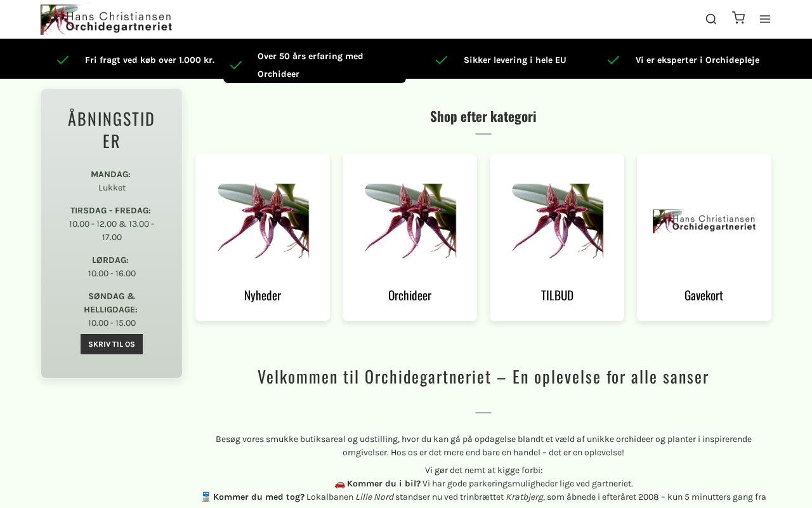Click checkmark beside Sikker levering text
Viewport: 812px width, 508px height.
click(442, 60)
